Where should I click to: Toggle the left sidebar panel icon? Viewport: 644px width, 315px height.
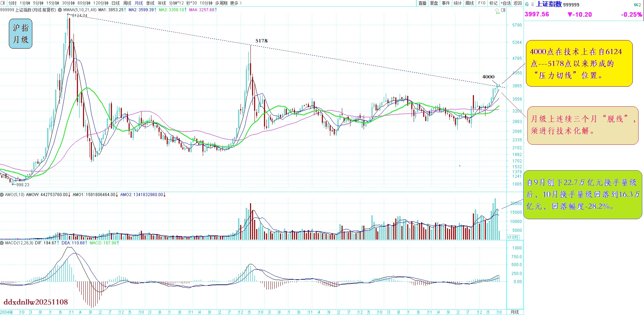3,3
